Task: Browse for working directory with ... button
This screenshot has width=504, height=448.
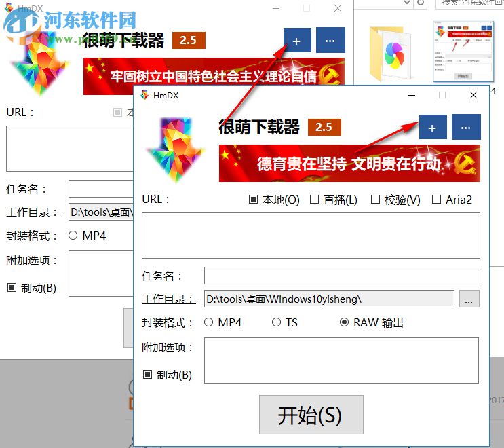Action: coord(469,299)
